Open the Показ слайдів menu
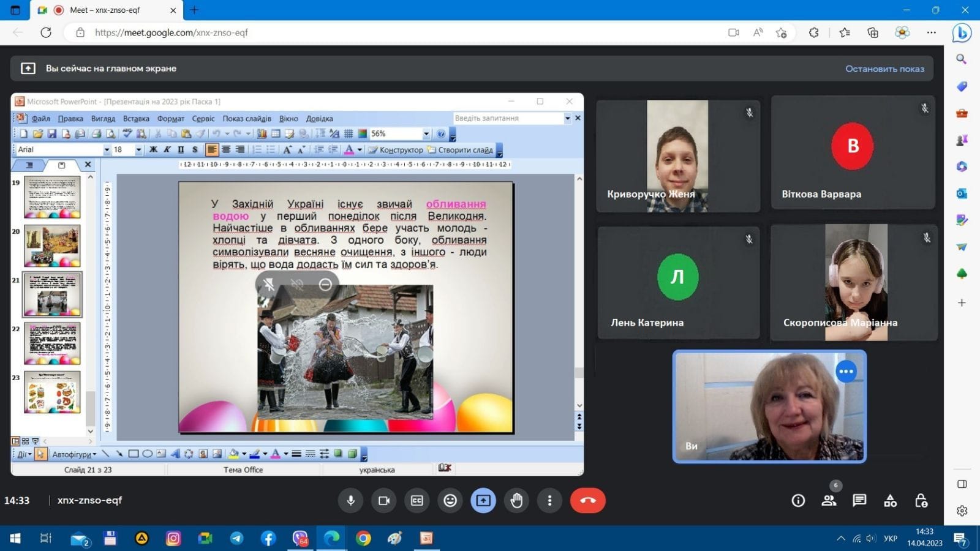 pyautogui.click(x=246, y=119)
